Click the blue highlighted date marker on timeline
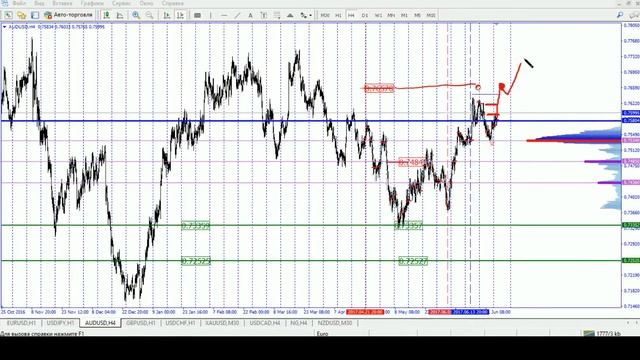This screenshot has width=640, height=360. (470, 312)
